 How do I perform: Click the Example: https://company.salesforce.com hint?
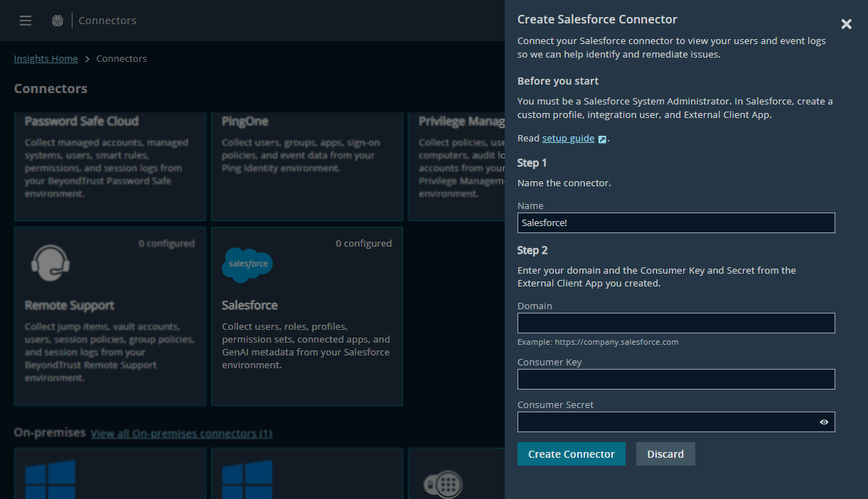pyautogui.click(x=598, y=342)
